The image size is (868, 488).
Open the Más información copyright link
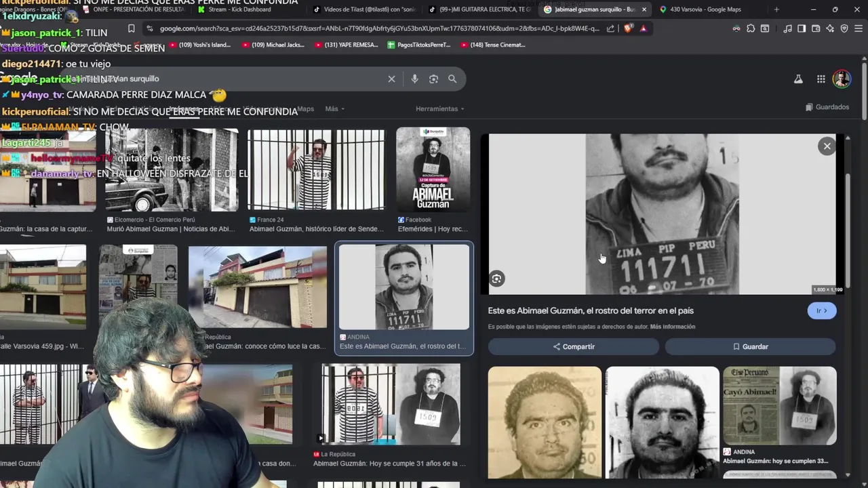(673, 327)
